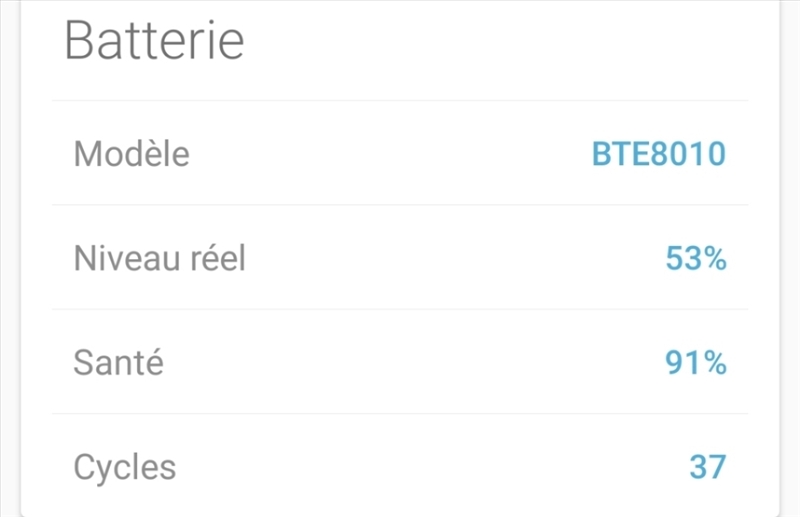This screenshot has width=800, height=517.
Task: Click empty space between Modèle and BTE8010
Action: (390, 155)
